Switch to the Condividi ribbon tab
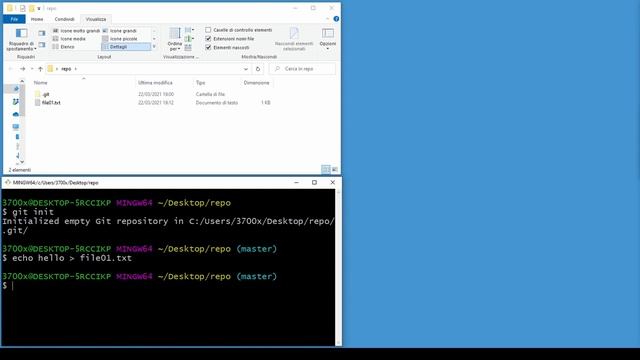The height and width of the screenshot is (360, 640). (x=64, y=19)
